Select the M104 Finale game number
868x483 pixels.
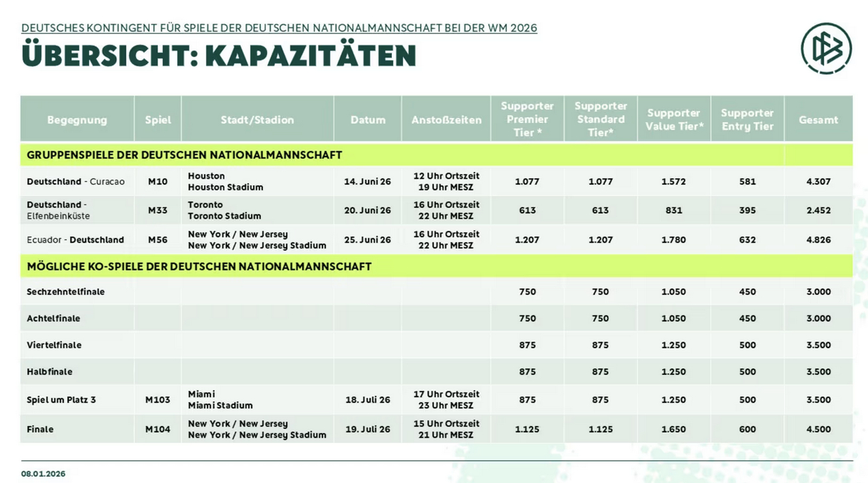(x=158, y=429)
